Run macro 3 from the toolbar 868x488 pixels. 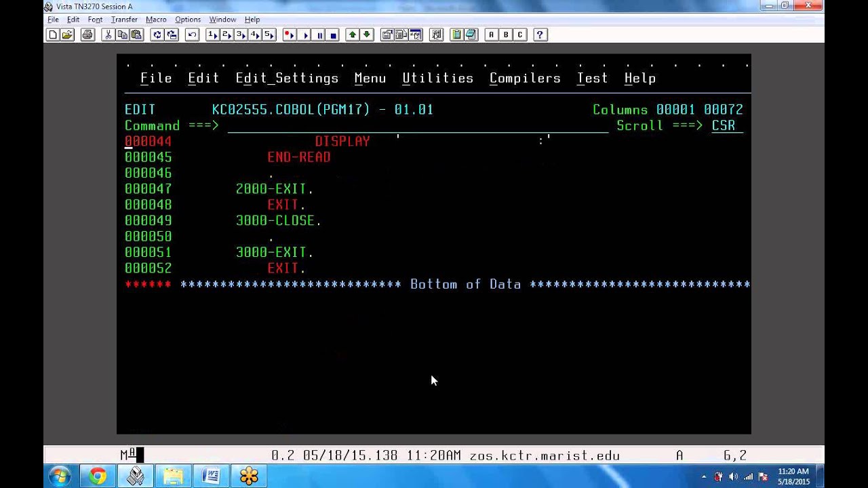pos(241,35)
